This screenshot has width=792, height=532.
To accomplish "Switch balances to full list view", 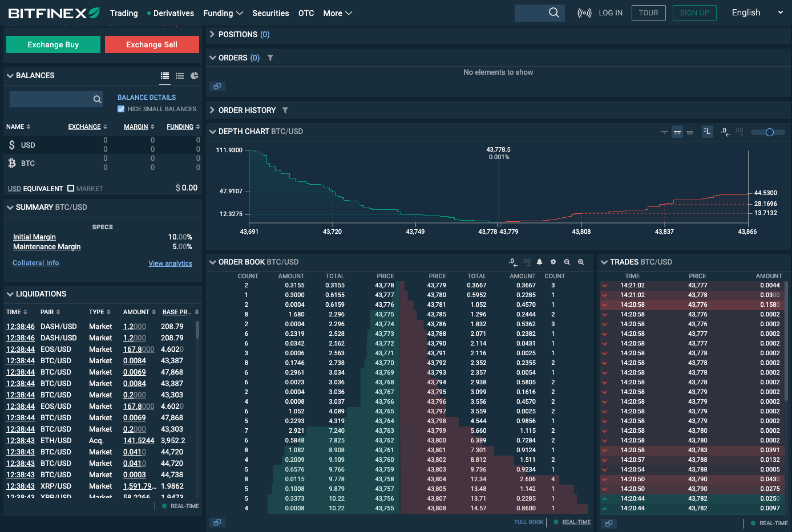I will 165,75.
